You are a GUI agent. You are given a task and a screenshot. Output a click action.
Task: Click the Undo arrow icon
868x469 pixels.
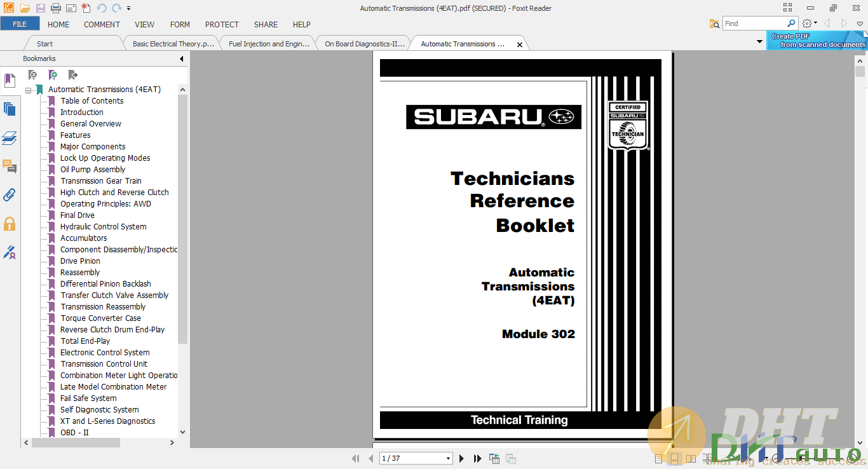pos(102,8)
